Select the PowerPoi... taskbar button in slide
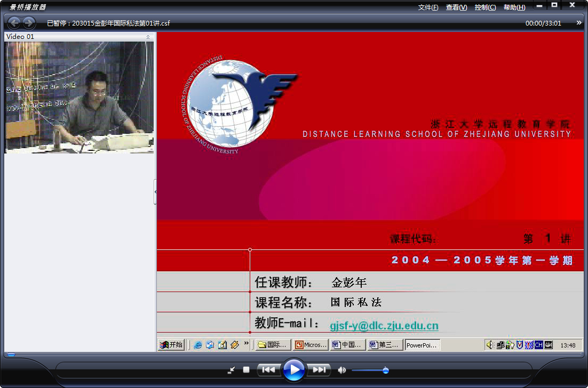The height and width of the screenshot is (388, 588). pos(423,345)
